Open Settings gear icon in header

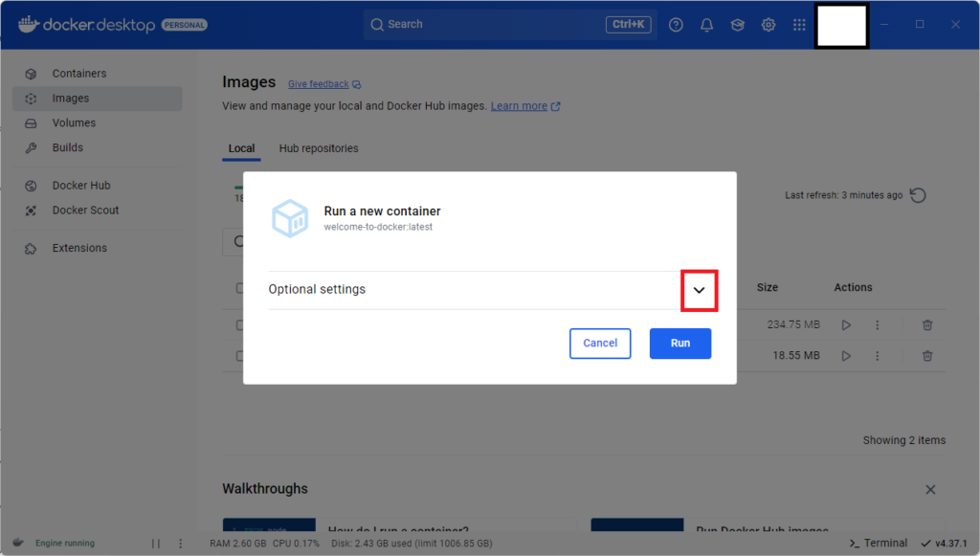768,24
